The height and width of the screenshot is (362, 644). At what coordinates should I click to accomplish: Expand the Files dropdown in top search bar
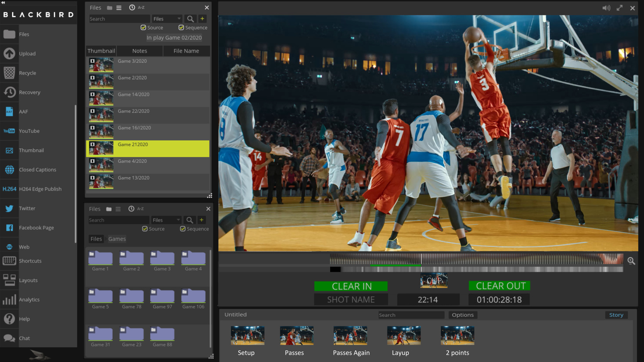(167, 19)
